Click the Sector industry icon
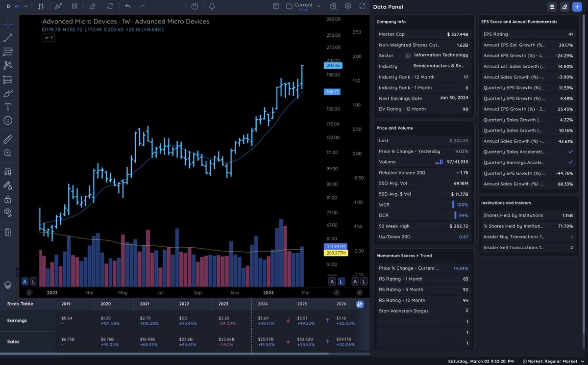 (x=408, y=55)
